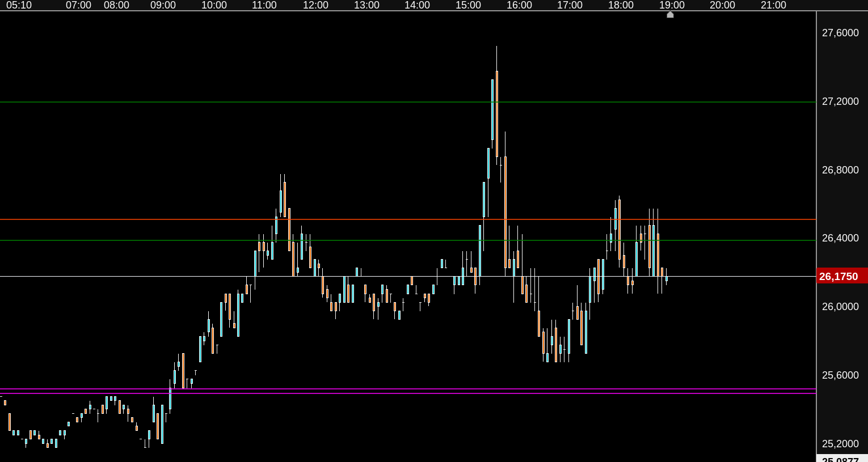Select the 26,4000 price label

840,238
